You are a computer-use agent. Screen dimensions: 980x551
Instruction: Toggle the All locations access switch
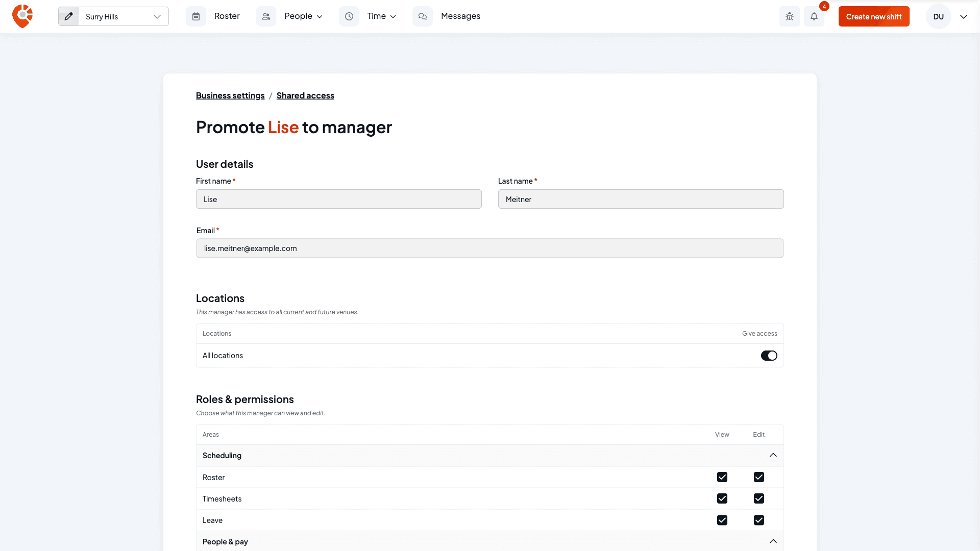tap(769, 356)
